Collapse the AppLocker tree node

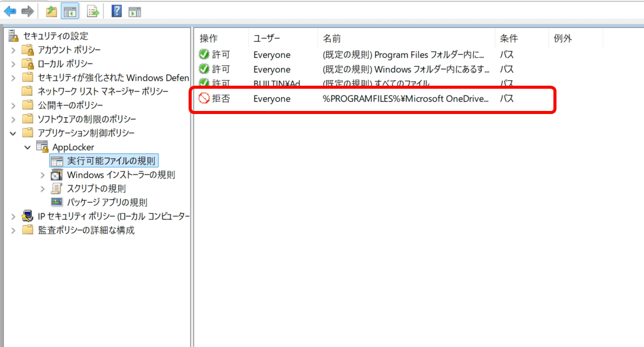tap(28, 147)
